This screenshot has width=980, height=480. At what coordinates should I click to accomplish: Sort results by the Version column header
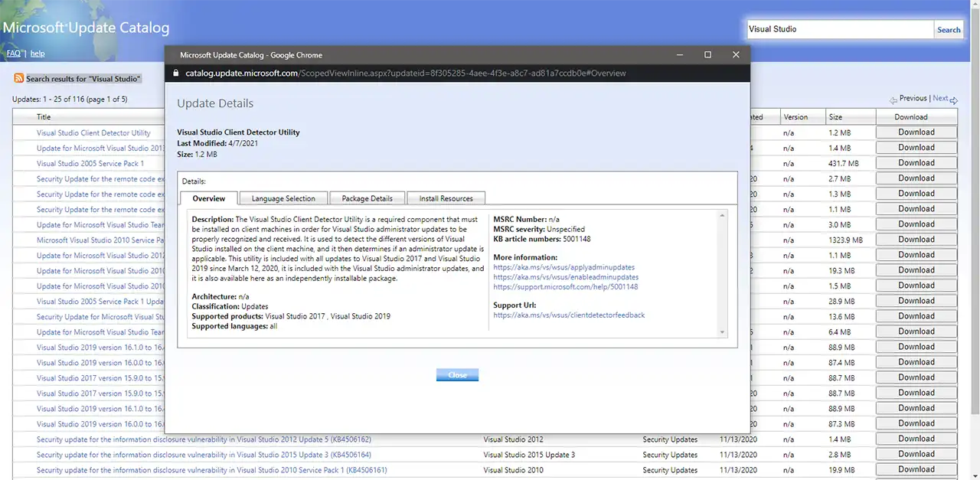tap(795, 117)
